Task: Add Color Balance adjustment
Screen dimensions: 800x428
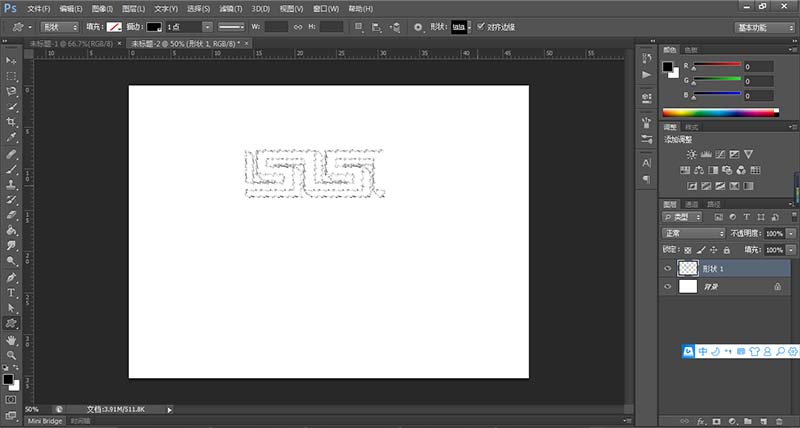Action: point(699,170)
